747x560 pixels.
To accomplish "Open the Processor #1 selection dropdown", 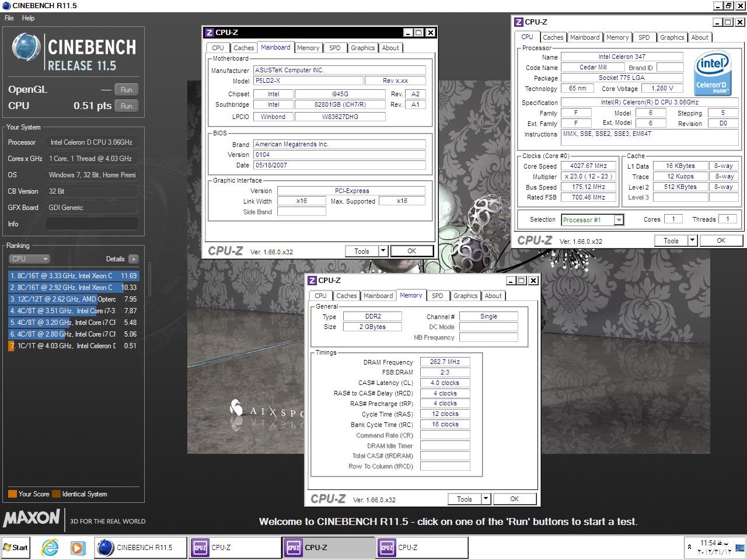I will coord(619,220).
